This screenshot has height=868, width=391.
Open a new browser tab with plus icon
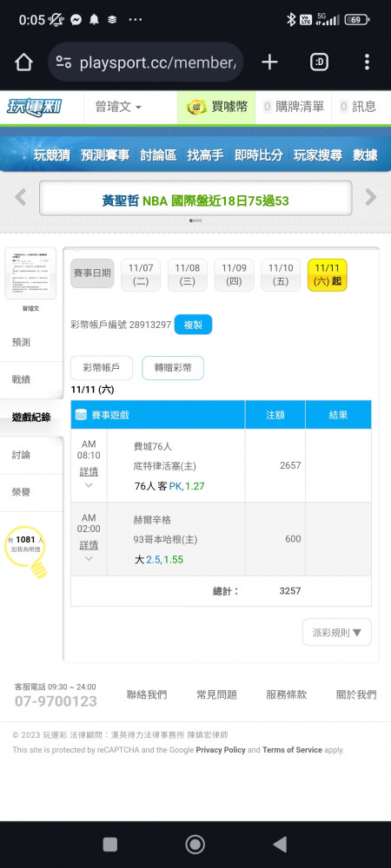269,62
